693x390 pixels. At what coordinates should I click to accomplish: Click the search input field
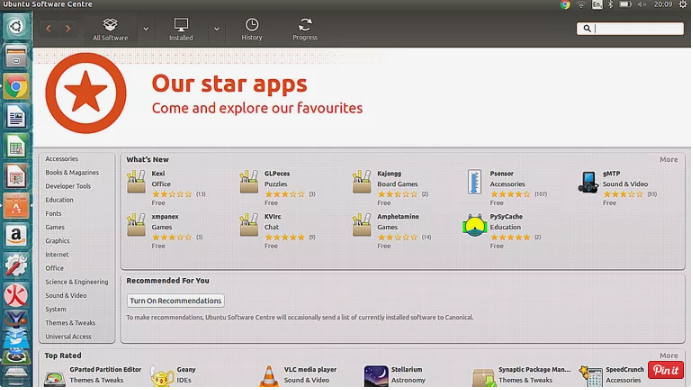tap(630, 29)
